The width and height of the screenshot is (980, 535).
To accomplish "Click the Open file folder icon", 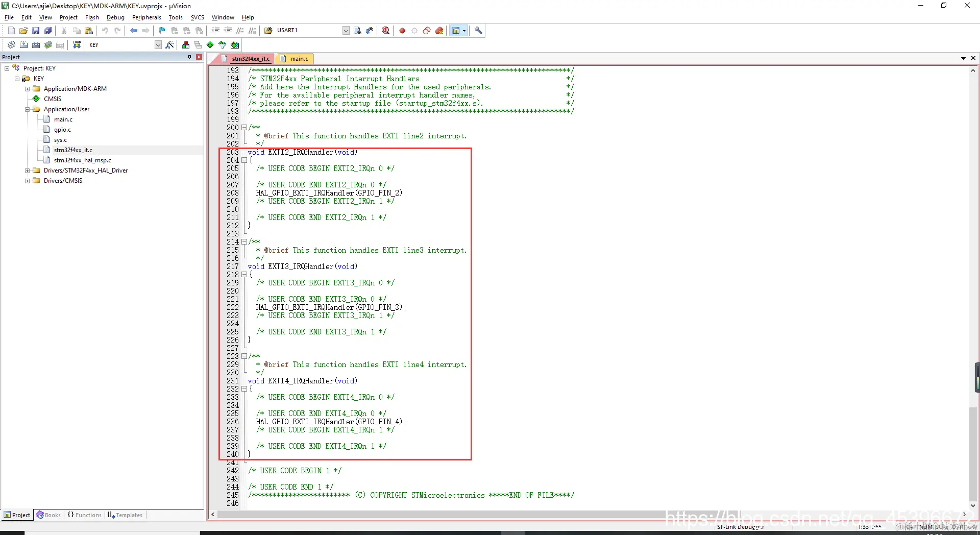I will [23, 31].
